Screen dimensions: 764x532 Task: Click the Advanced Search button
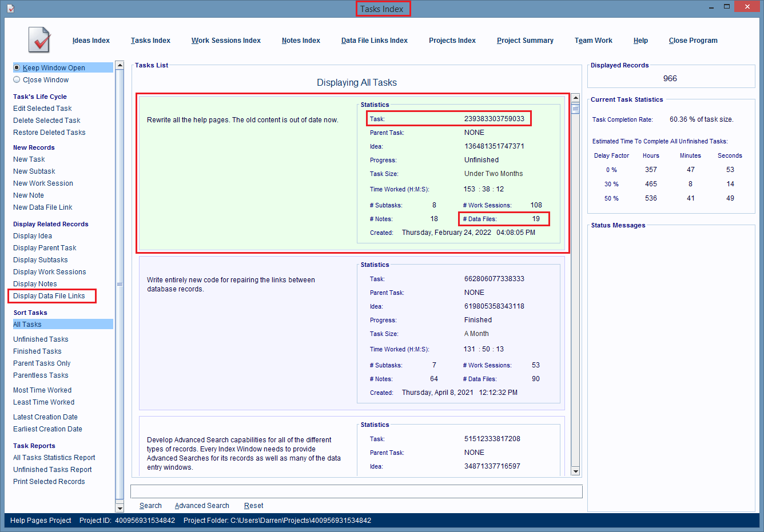(x=202, y=506)
